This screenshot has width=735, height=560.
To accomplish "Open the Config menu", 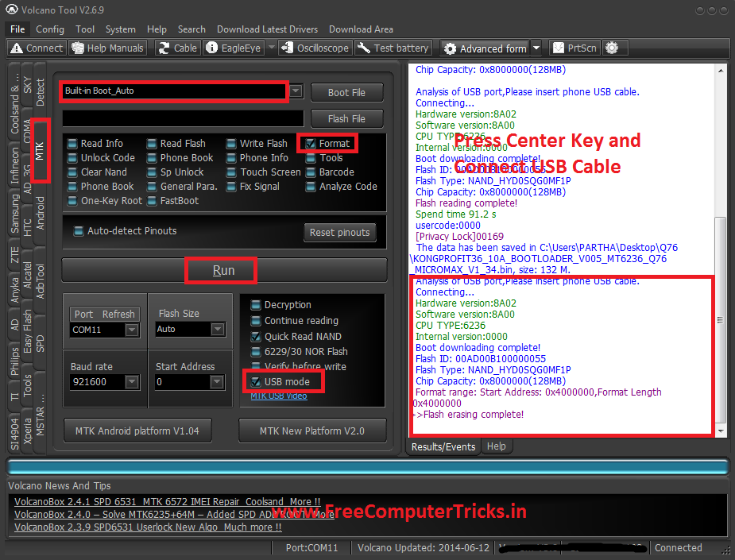I will pyautogui.click(x=50, y=29).
